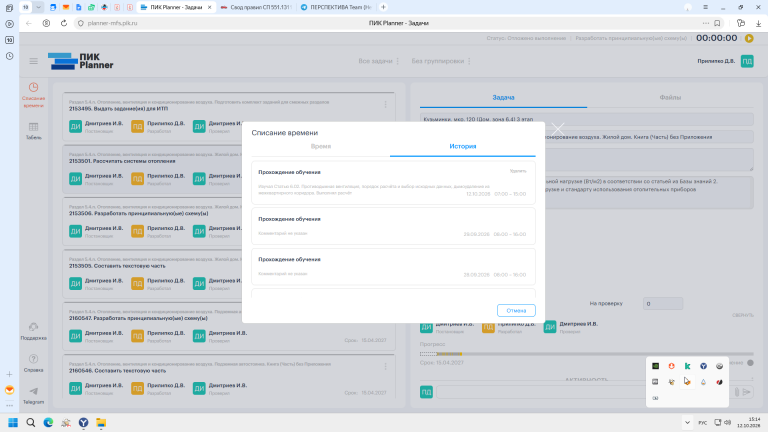This screenshot has width=768, height=432.
Task: Click the Отмена button
Action: coord(516,311)
